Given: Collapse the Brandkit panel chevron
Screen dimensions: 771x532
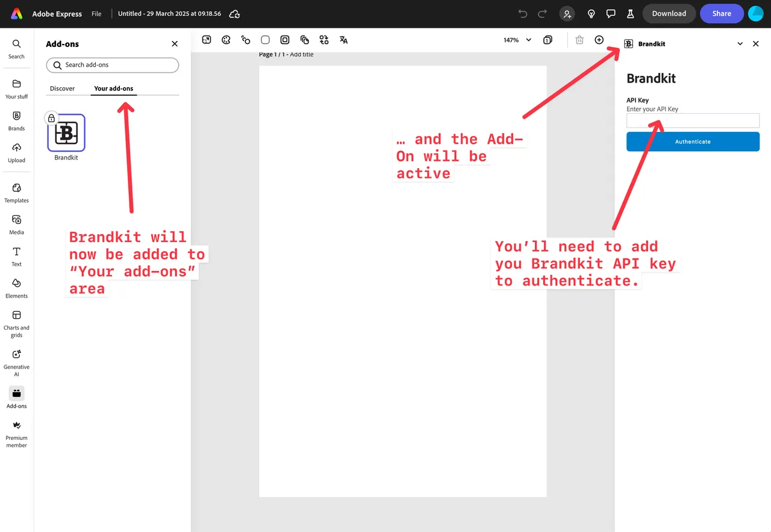Looking at the screenshot, I should point(740,44).
